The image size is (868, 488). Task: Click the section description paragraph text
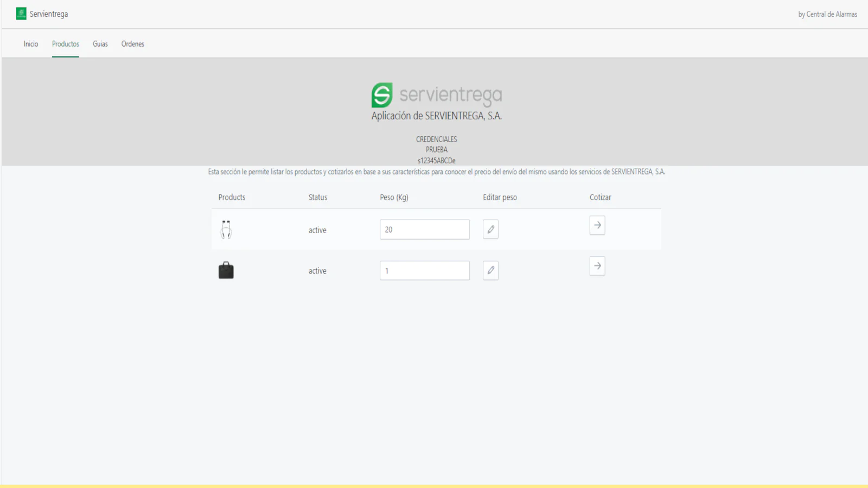(437, 172)
